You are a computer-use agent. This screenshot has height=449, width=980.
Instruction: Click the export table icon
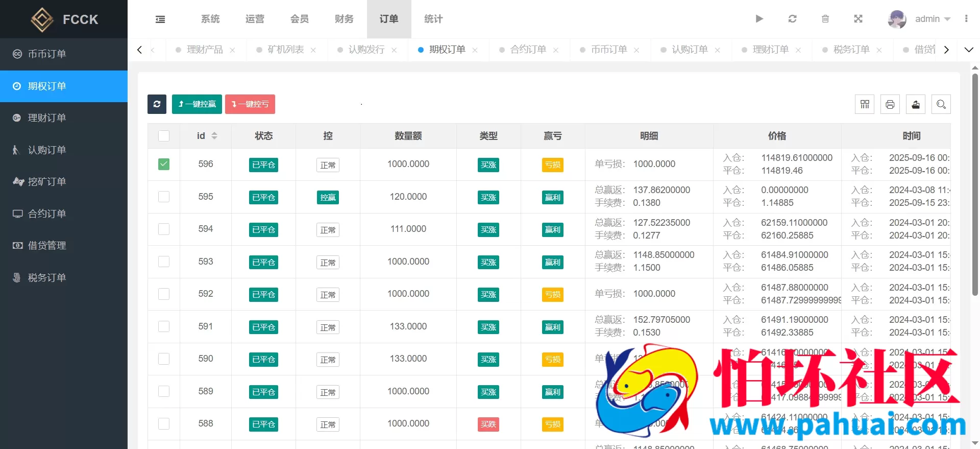pyautogui.click(x=916, y=104)
